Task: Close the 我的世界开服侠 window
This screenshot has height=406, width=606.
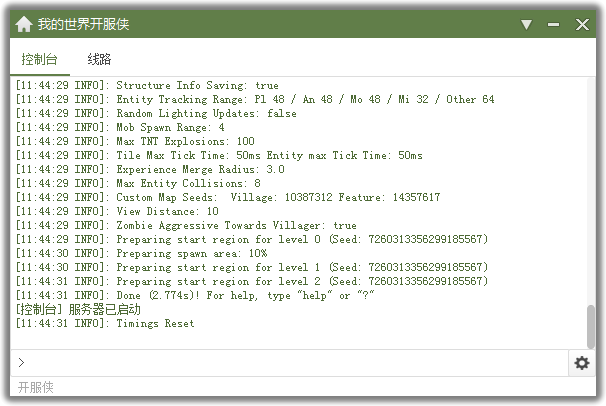Action: (x=582, y=25)
